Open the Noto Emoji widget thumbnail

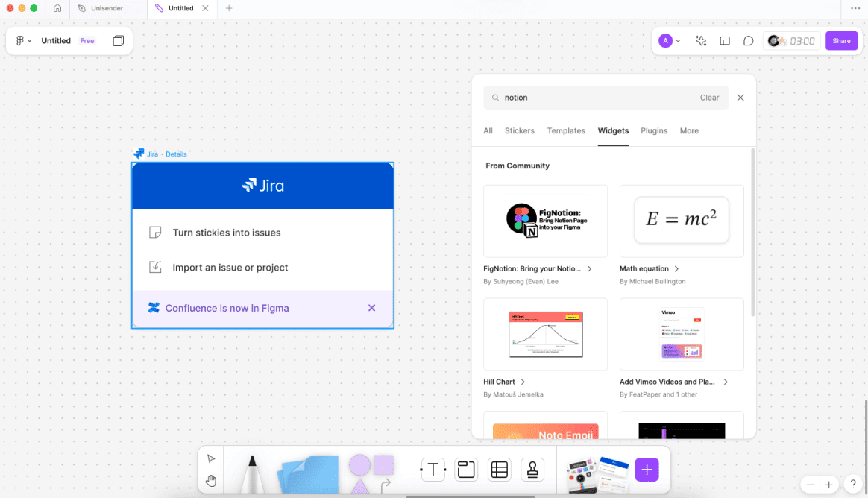tap(545, 425)
